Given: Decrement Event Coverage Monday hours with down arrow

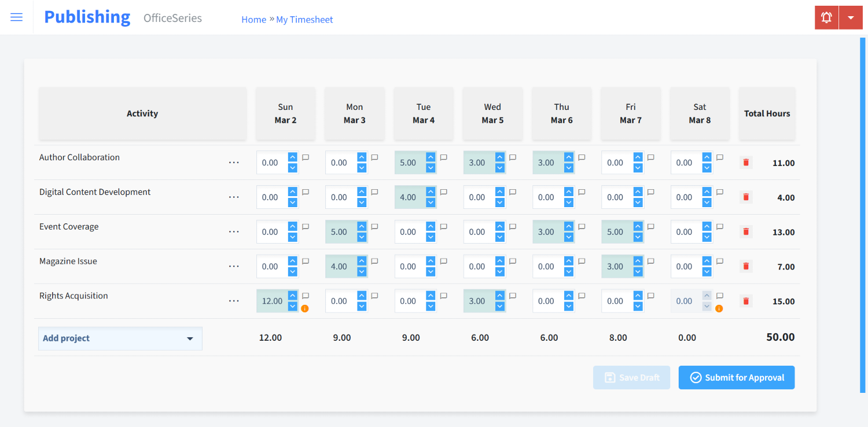Looking at the screenshot, I should point(362,236).
